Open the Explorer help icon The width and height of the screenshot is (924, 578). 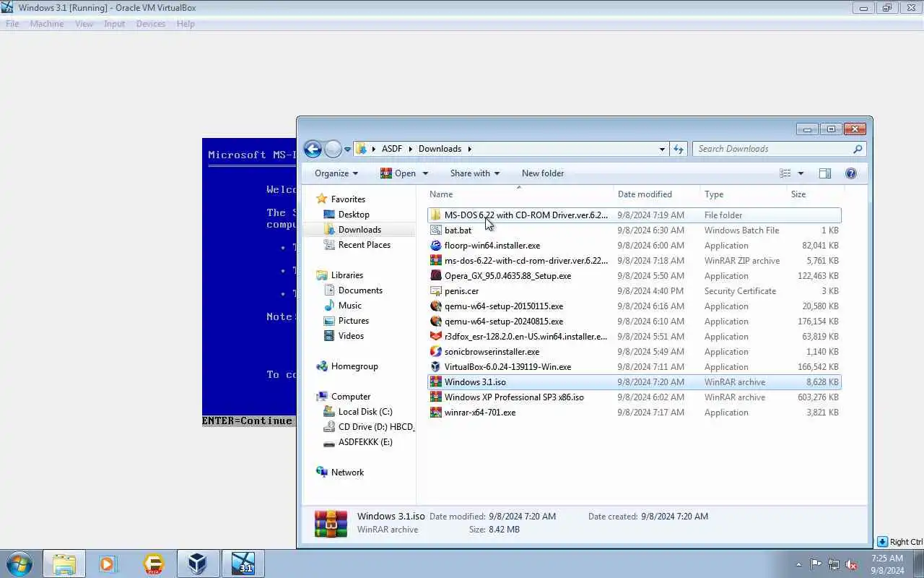click(x=851, y=173)
